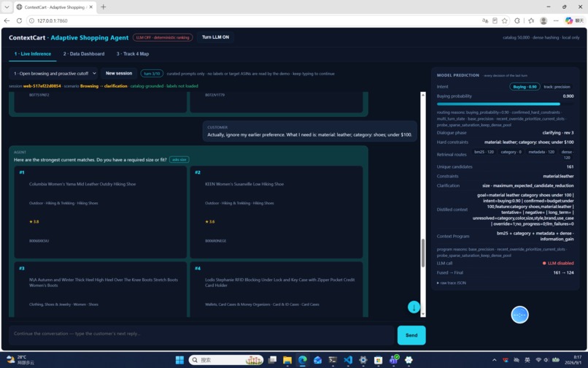Screen dimensions: 588x368
Task: Click the scroll-to-bottom down arrow button
Action: [414, 307]
